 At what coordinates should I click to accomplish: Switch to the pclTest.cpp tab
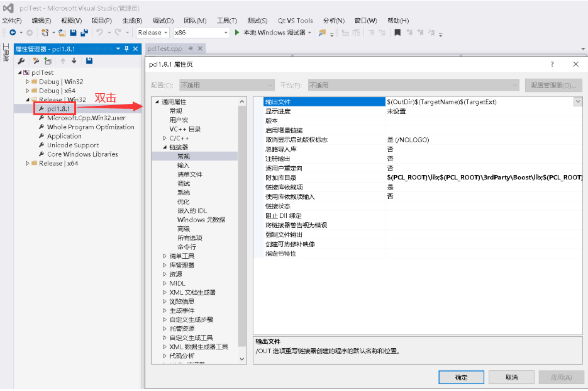pos(165,49)
